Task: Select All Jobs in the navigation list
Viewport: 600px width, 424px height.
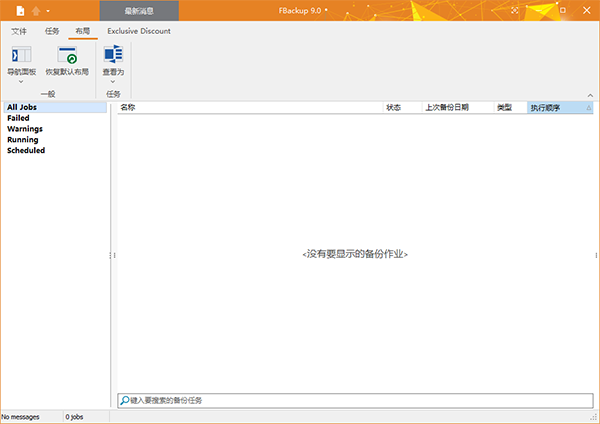Action: pyautogui.click(x=55, y=107)
